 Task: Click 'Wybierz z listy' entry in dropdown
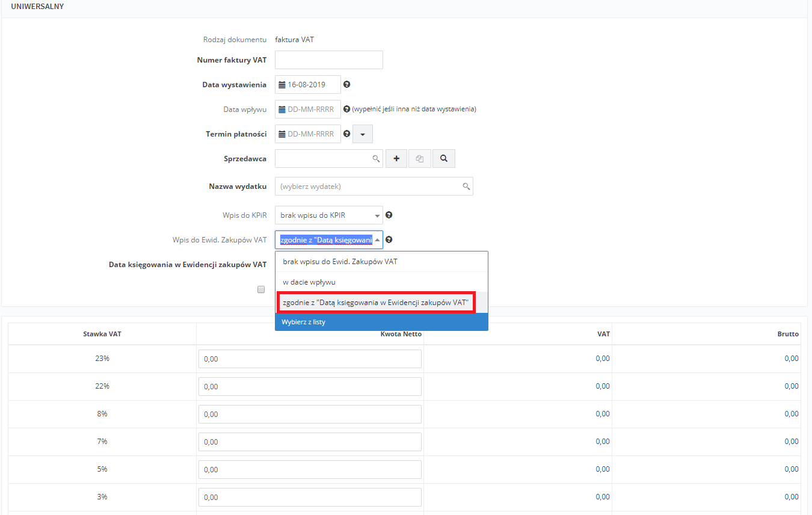click(381, 322)
